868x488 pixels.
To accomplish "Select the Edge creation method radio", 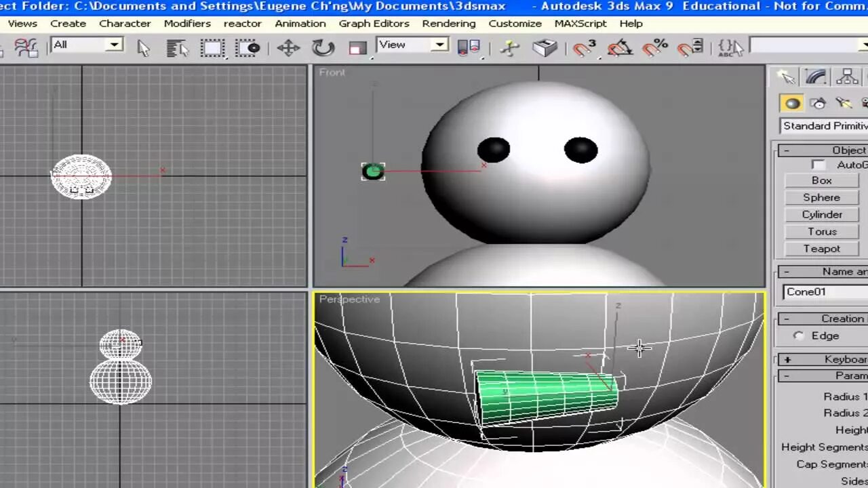I will pos(799,335).
